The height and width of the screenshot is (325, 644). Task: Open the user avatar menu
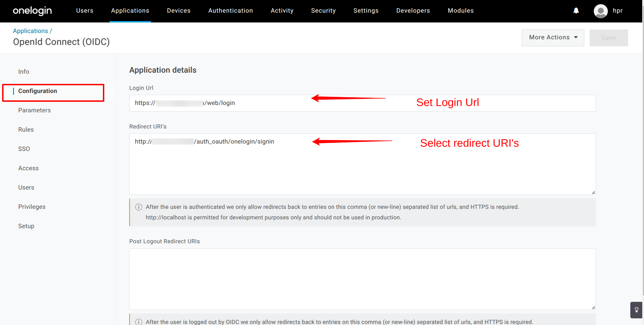click(x=600, y=11)
